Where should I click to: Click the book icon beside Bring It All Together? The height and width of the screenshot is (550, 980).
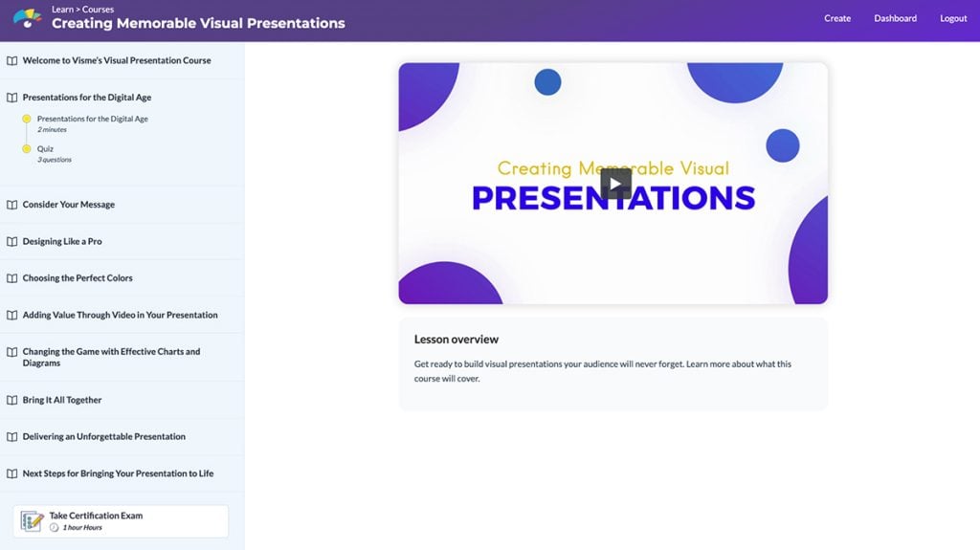click(11, 401)
